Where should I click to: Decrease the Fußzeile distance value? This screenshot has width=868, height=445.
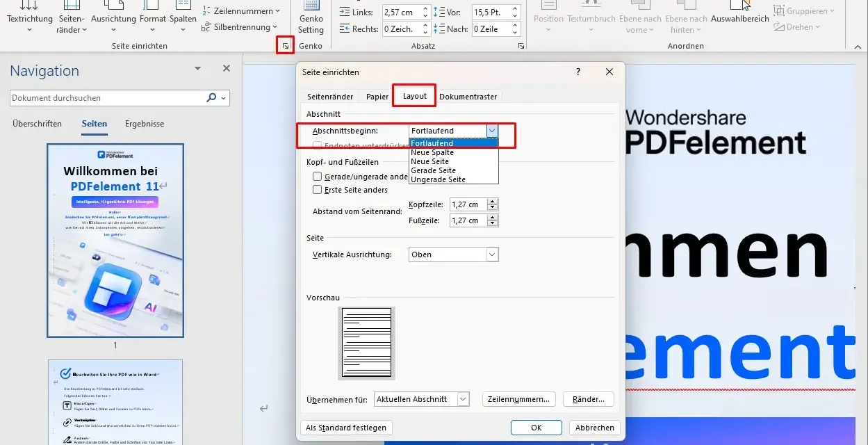493,224
